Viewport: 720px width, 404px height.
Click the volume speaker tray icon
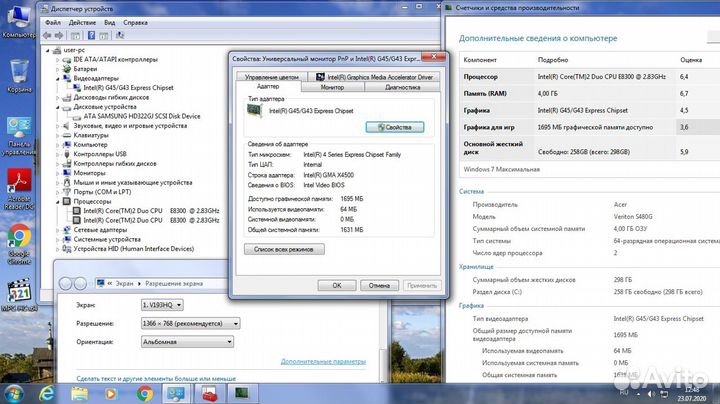click(651, 394)
